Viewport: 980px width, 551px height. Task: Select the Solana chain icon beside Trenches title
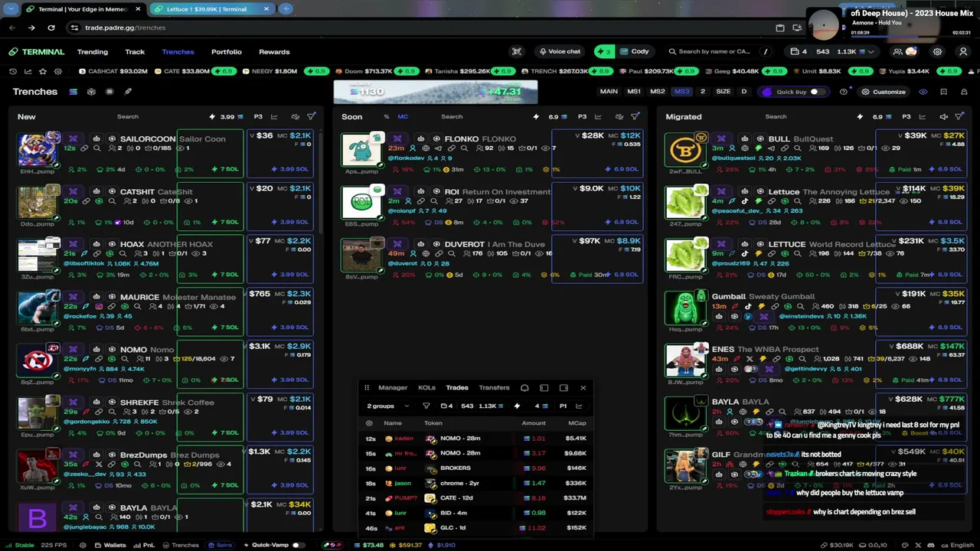(73, 92)
